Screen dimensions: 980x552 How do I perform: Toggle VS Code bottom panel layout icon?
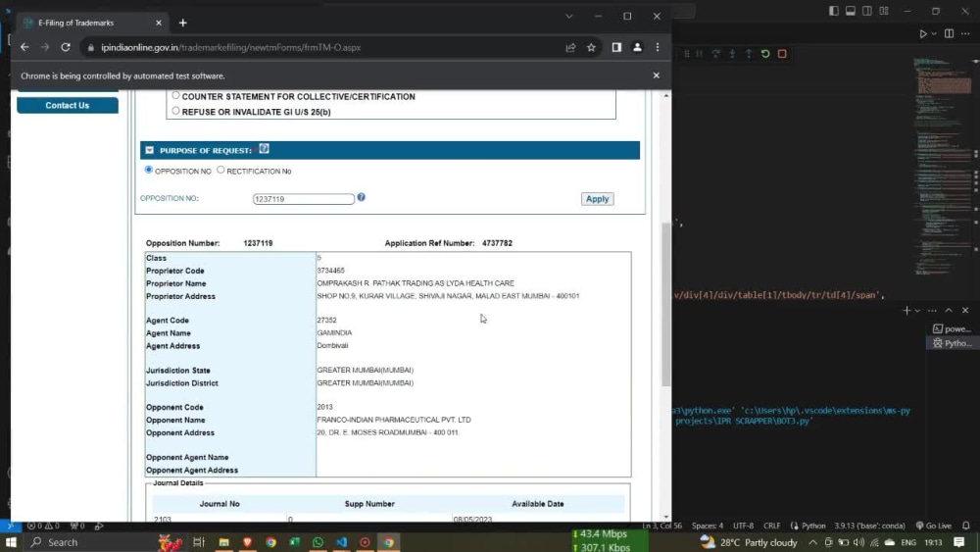[851, 11]
